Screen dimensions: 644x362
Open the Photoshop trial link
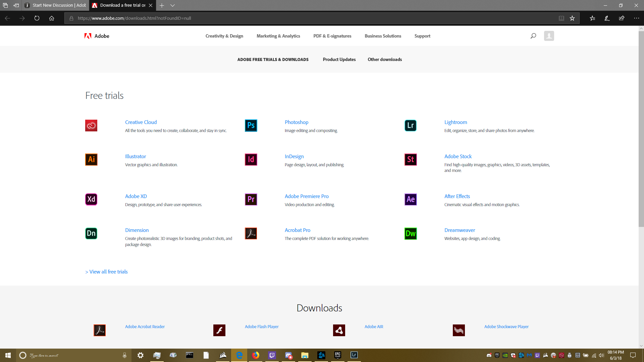coord(297,122)
